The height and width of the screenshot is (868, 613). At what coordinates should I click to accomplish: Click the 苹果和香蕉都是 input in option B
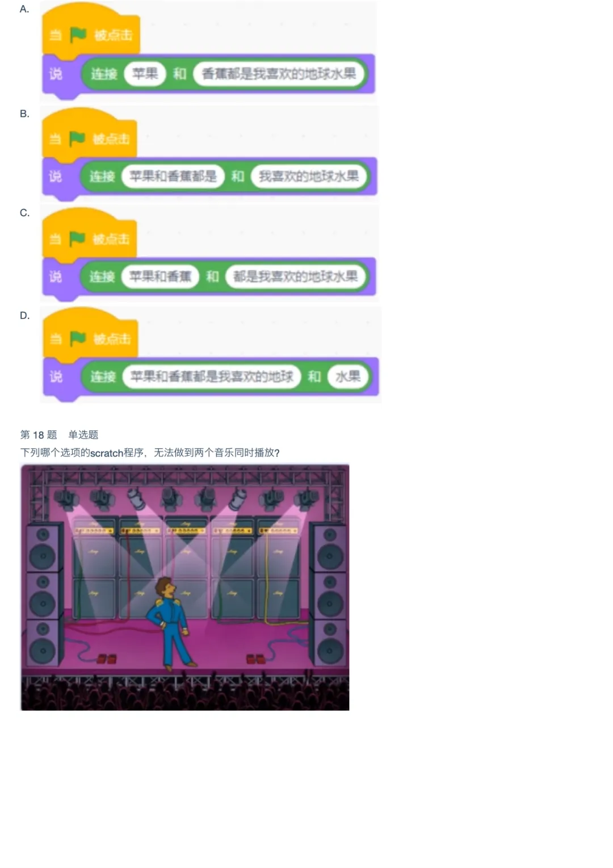173,177
